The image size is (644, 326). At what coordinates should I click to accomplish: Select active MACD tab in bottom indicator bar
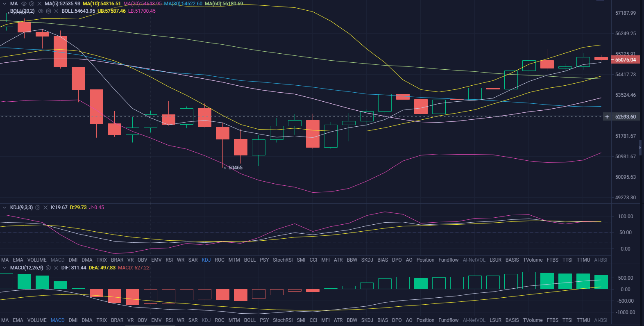click(58, 320)
